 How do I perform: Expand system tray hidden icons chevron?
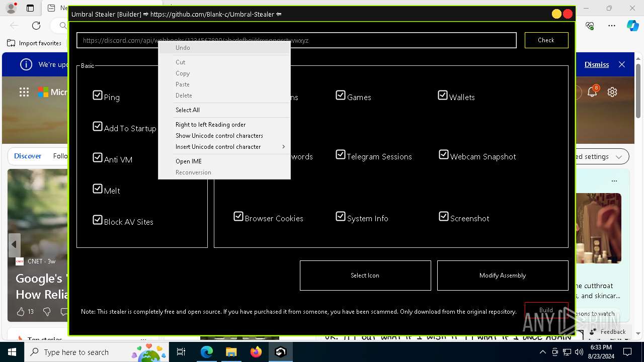point(542,352)
